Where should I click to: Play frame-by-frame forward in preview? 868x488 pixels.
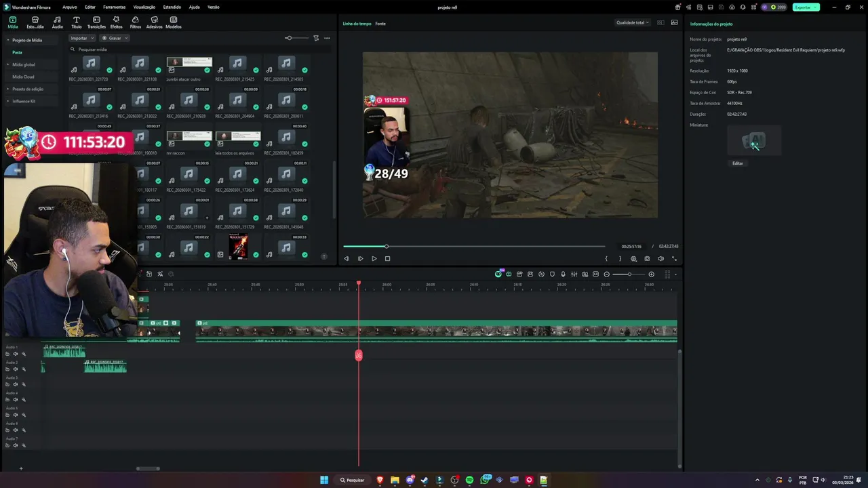pyautogui.click(x=360, y=258)
